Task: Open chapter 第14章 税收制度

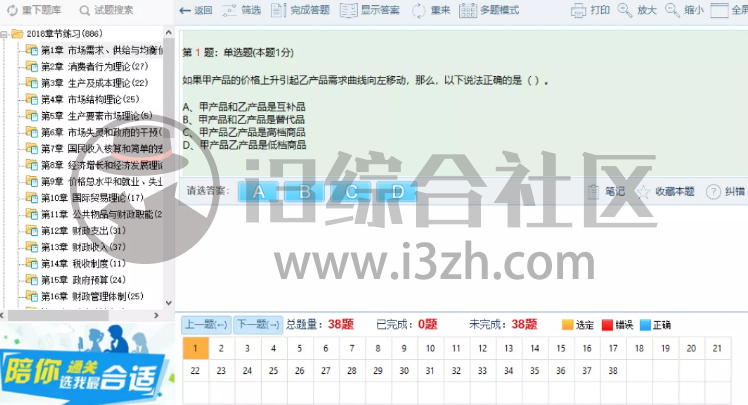Action: 83,263
